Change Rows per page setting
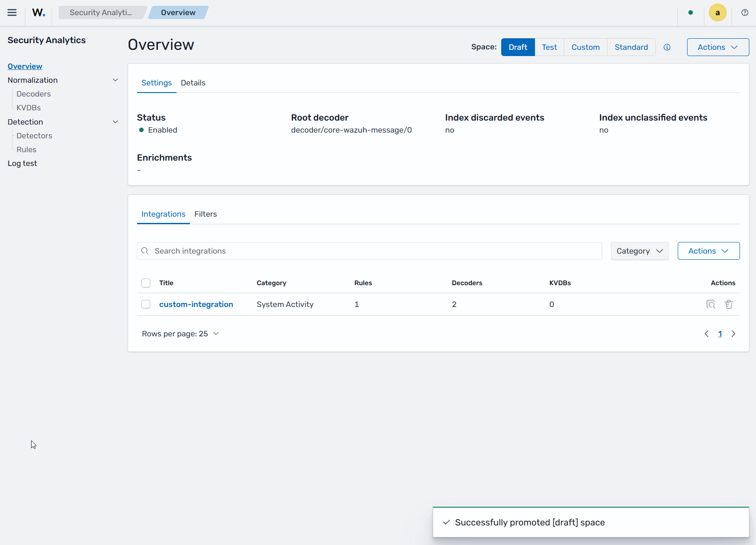This screenshot has width=756, height=545. [181, 334]
